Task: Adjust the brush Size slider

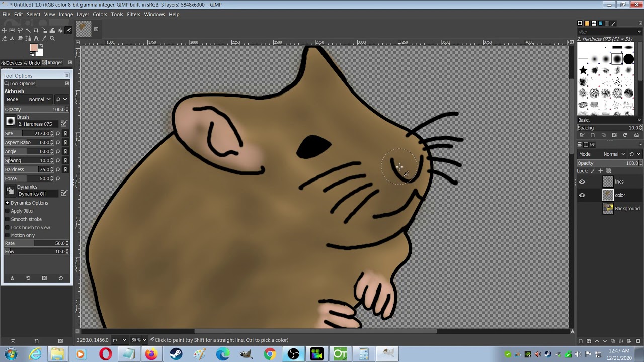Action: pyautogui.click(x=29, y=133)
